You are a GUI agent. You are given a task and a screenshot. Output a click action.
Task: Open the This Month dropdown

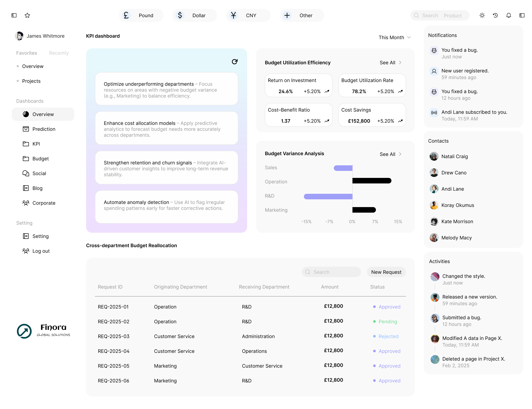[x=395, y=38]
